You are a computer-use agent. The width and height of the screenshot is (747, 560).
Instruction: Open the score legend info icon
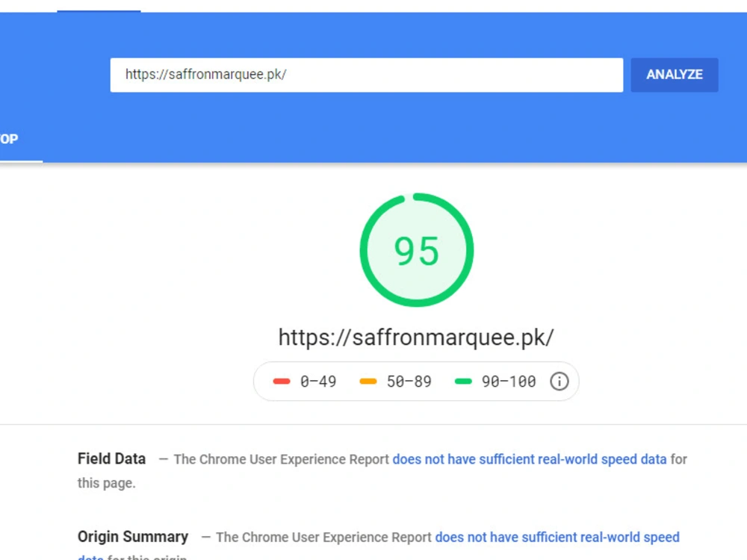point(559,382)
